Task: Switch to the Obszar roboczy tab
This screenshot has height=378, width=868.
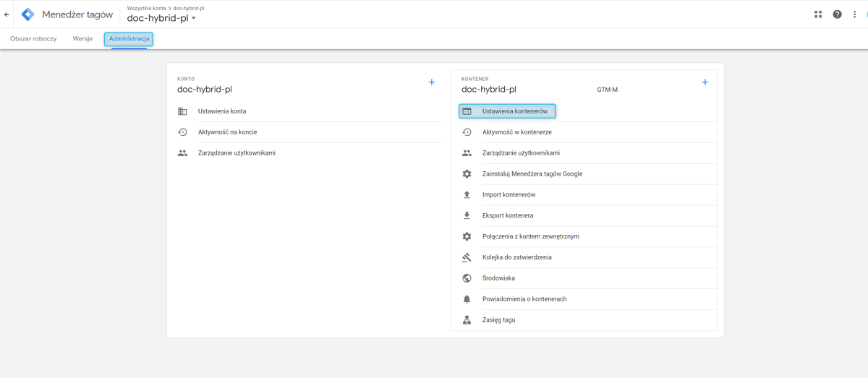Action: tap(33, 39)
